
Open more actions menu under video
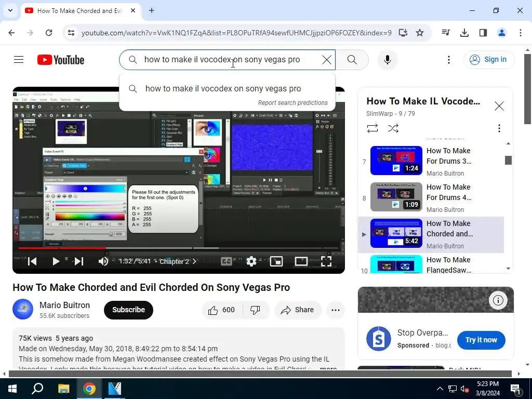pos(336,310)
